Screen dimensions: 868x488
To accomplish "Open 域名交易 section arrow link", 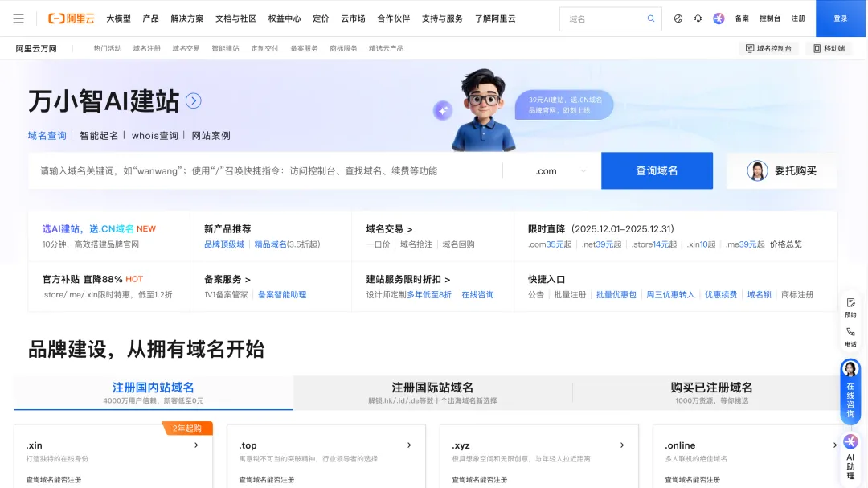I will click(389, 229).
